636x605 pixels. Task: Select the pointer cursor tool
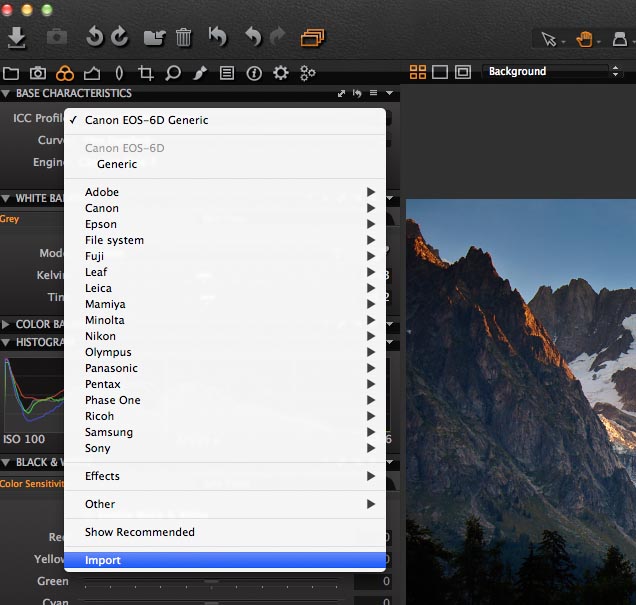pyautogui.click(x=549, y=39)
